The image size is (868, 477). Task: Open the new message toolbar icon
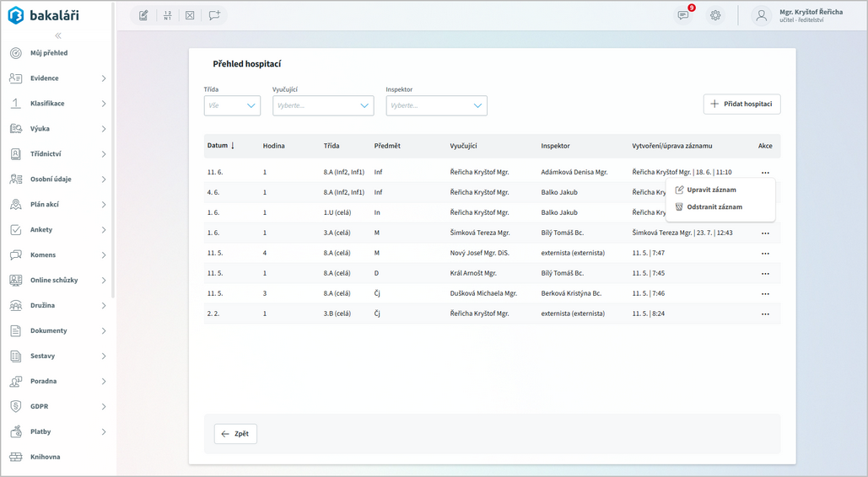click(x=214, y=15)
